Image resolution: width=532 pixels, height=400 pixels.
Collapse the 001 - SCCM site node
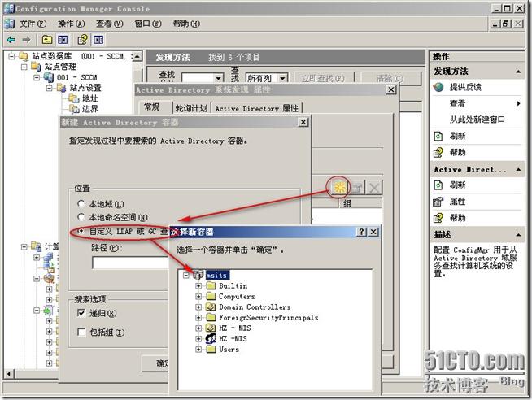[37, 77]
